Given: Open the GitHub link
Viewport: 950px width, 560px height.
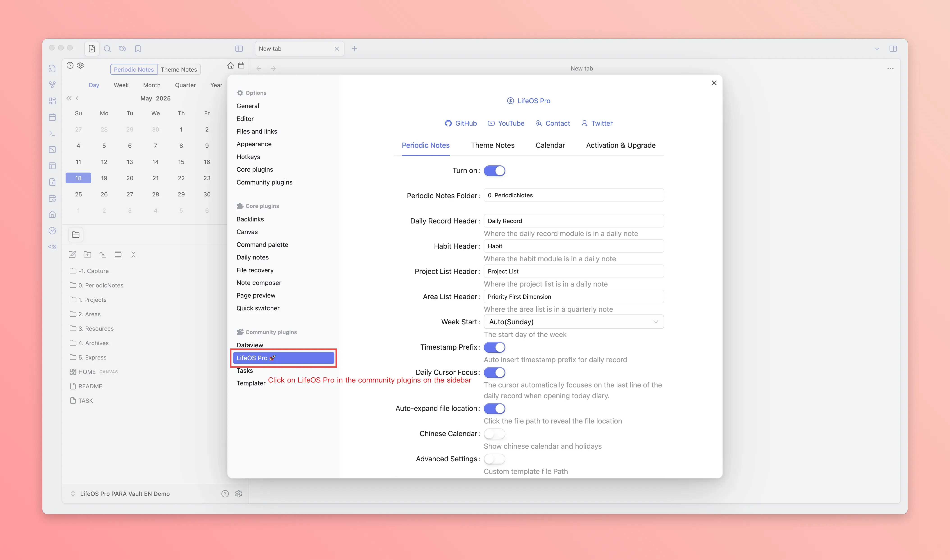Looking at the screenshot, I should (x=461, y=123).
